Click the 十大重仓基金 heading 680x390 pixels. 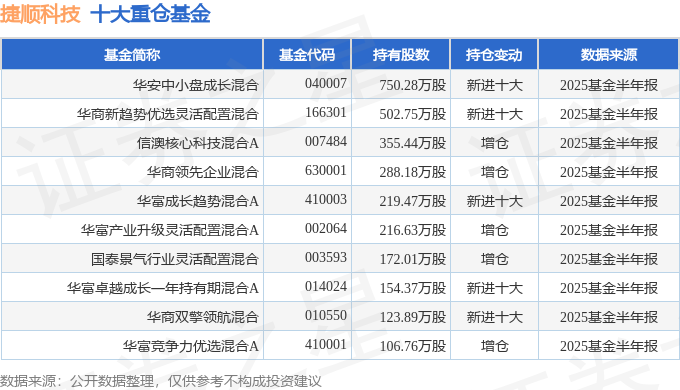pyautogui.click(x=150, y=13)
